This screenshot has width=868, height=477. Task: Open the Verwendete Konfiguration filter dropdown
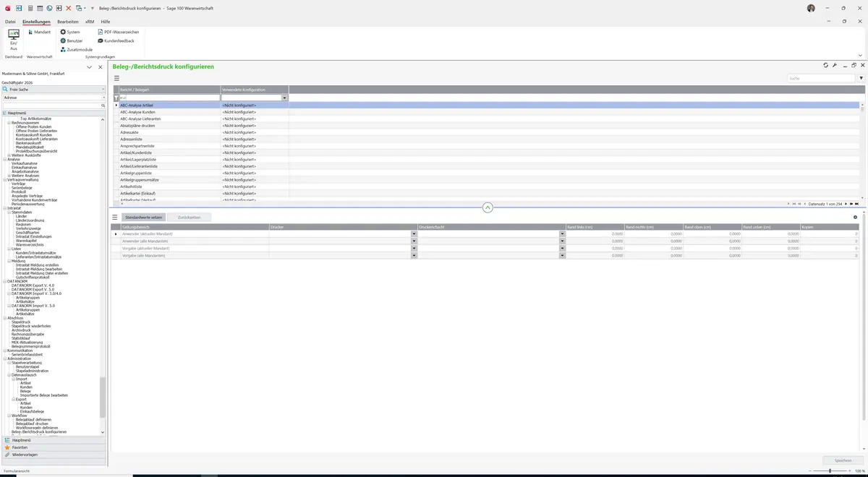(285, 98)
